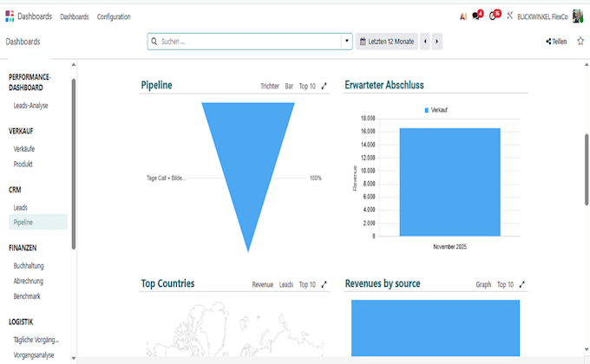Open the Letzten 12 Monate date filter
The height and width of the screenshot is (364, 590).
tap(387, 42)
